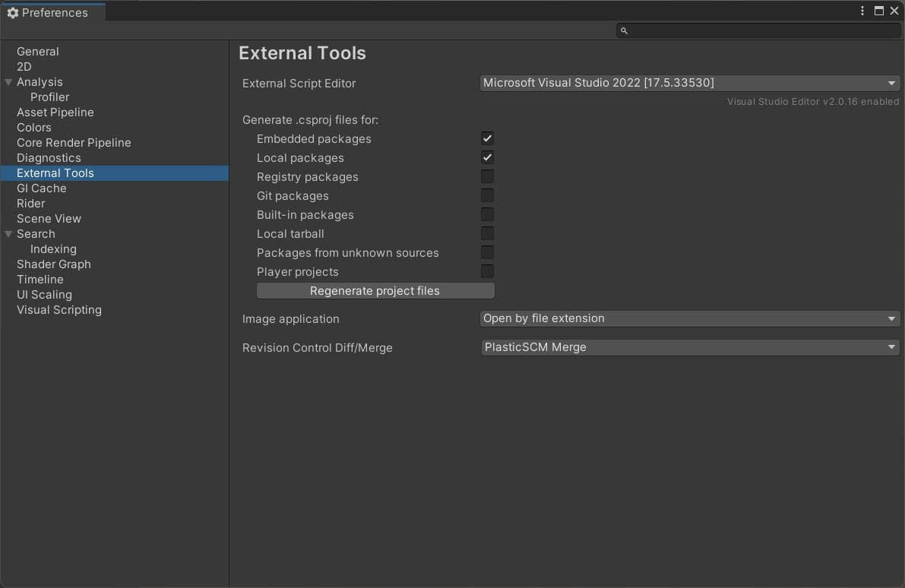The height and width of the screenshot is (588, 905).
Task: Enable Packages from unknown sources
Action: click(x=487, y=252)
